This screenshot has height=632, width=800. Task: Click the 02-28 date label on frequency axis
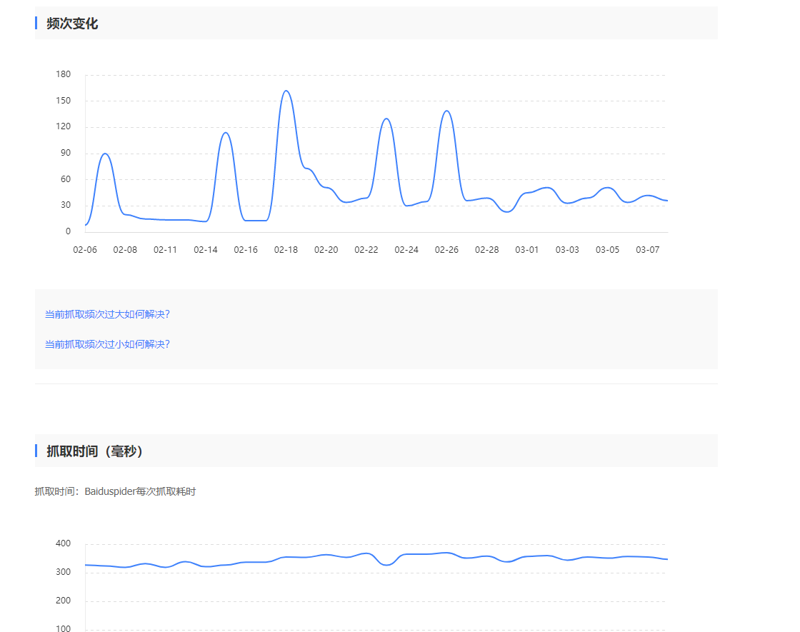[x=487, y=250]
